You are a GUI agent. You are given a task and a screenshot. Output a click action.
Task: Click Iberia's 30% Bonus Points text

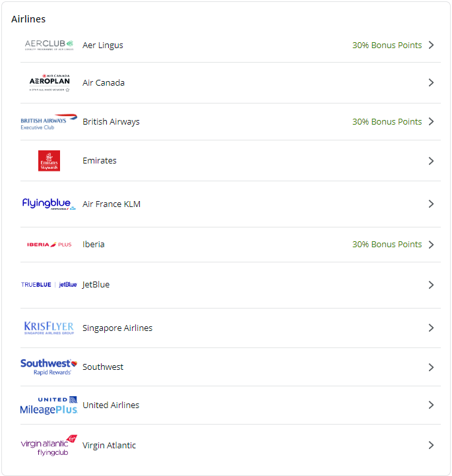387,245
